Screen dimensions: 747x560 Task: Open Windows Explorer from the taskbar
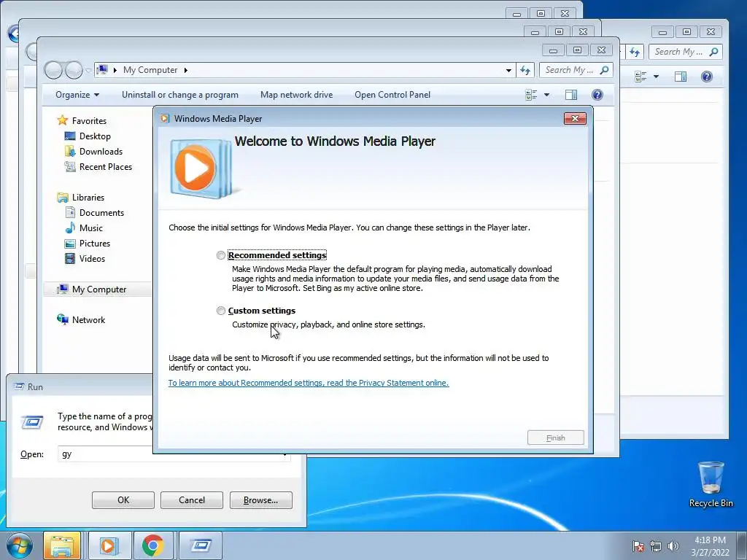pos(62,545)
